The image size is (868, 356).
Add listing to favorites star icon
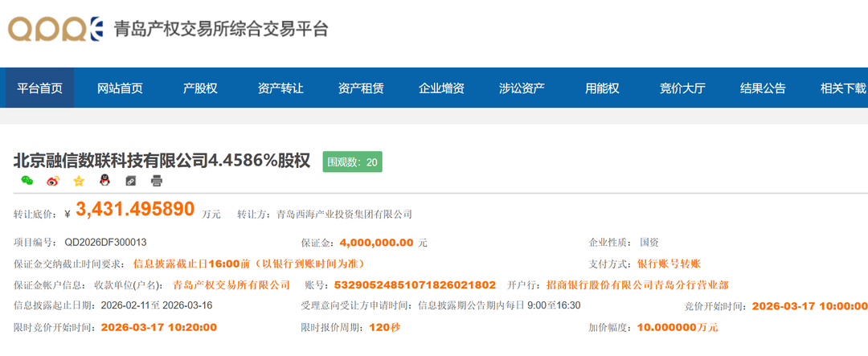point(79,181)
